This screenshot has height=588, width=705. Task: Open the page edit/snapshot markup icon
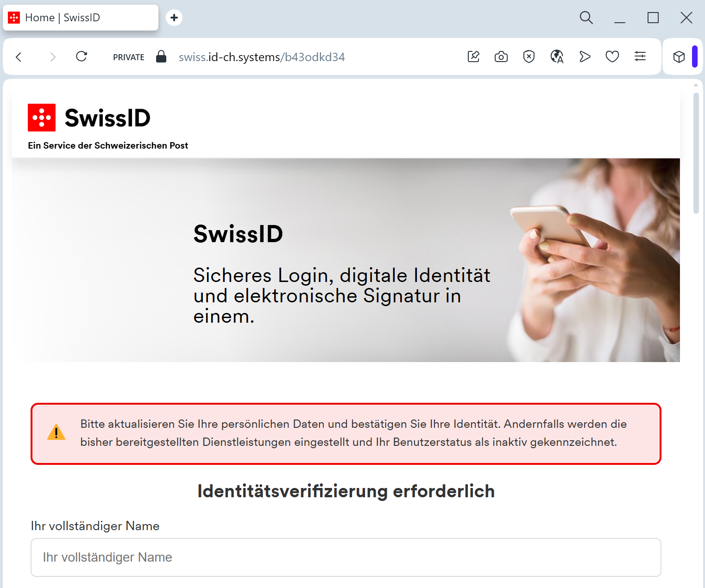[x=473, y=56]
